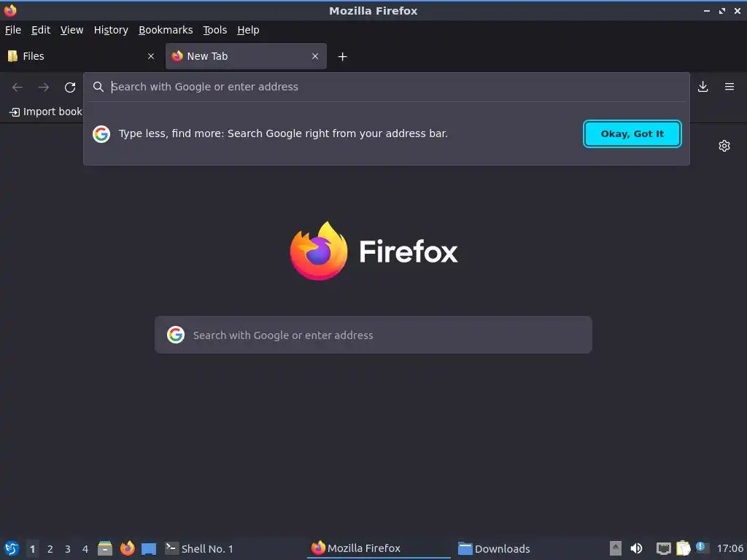Open the Help menu

point(248,30)
